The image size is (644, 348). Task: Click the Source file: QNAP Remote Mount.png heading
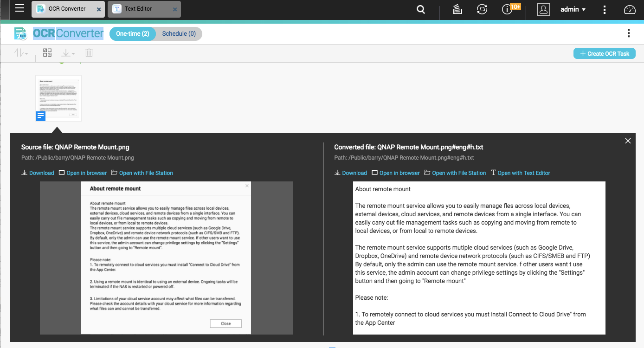75,147
